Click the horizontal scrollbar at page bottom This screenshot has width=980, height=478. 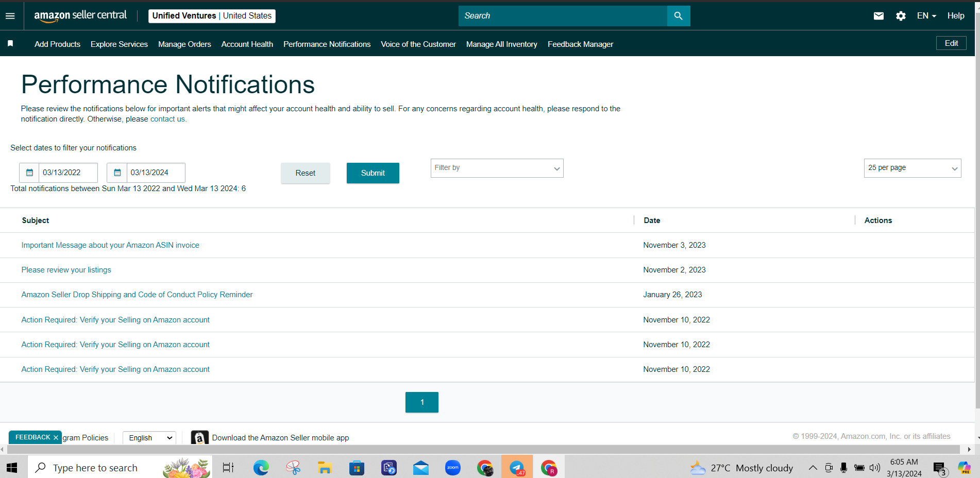tap(484, 450)
